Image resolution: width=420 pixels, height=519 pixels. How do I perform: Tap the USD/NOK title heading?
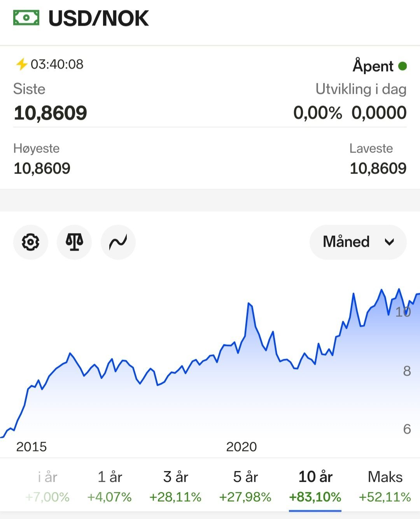[99, 18]
